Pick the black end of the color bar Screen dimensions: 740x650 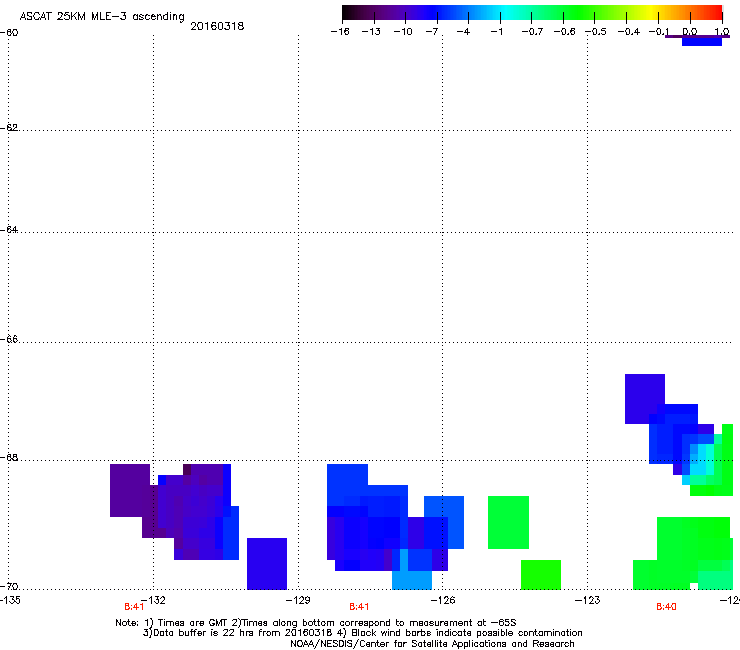[347, 13]
